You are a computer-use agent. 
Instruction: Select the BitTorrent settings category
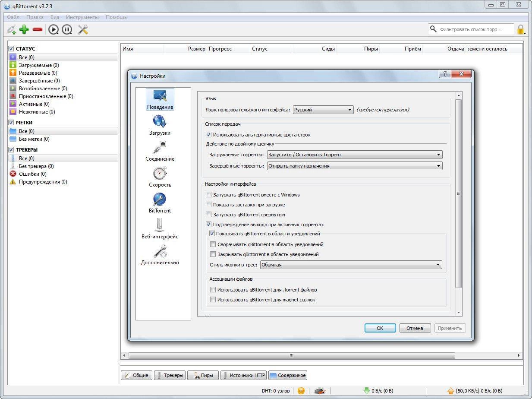[x=160, y=203]
